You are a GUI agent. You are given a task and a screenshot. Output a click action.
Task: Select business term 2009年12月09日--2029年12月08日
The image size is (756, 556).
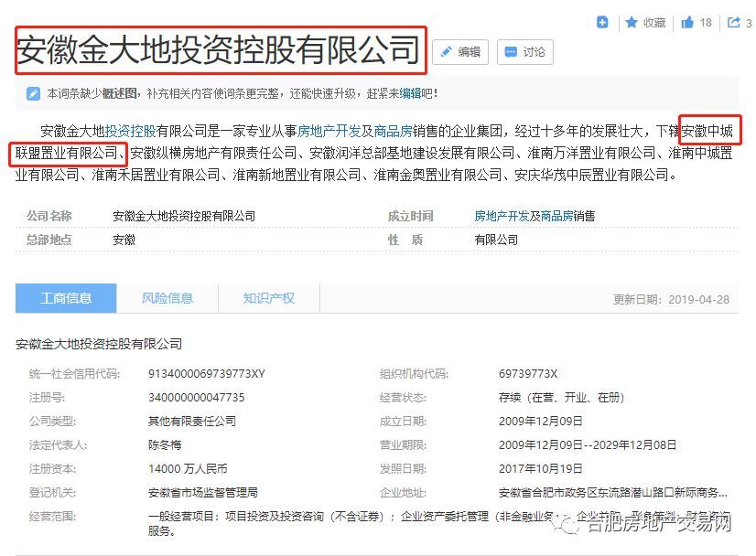point(588,445)
